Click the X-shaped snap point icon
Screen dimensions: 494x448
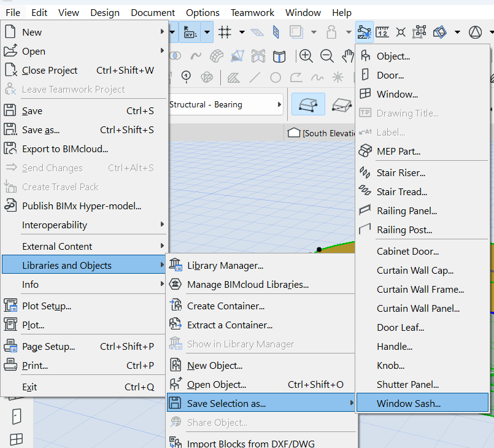click(x=401, y=32)
